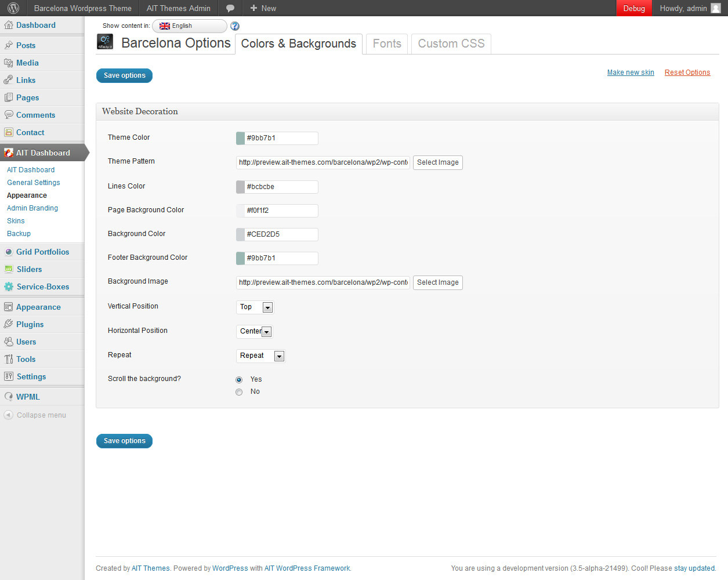Image resolution: width=728 pixels, height=580 pixels.
Task: Open Skins submenu item
Action: tap(16, 221)
